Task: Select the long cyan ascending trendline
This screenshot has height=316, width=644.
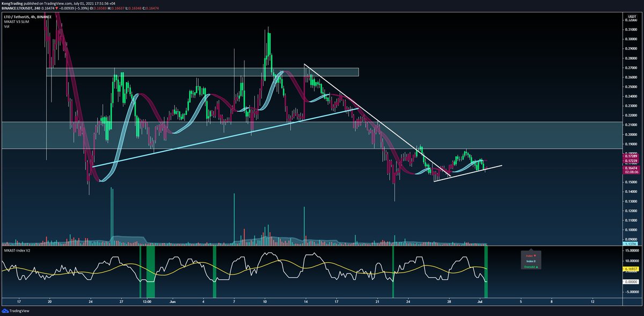Action: click(x=225, y=138)
